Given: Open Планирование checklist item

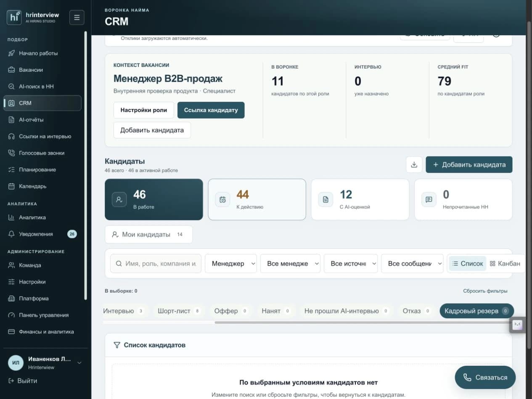Looking at the screenshot, I should 42,169.
